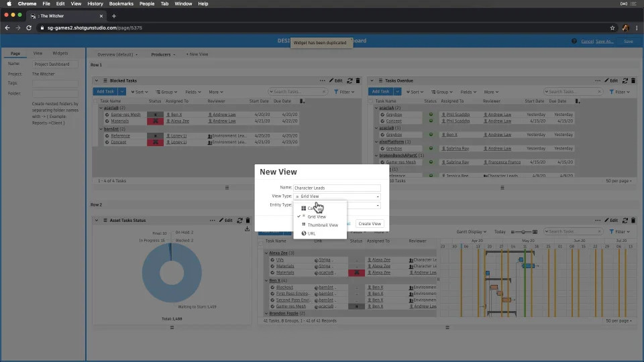
Task: Open the Group menu in Blocked Tasks
Action: pos(166,92)
